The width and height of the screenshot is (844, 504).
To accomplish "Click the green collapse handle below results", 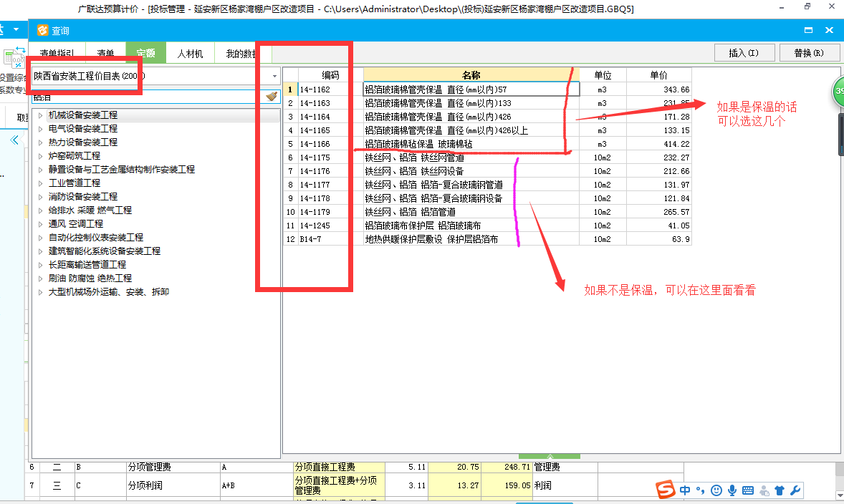I will pyautogui.click(x=550, y=456).
